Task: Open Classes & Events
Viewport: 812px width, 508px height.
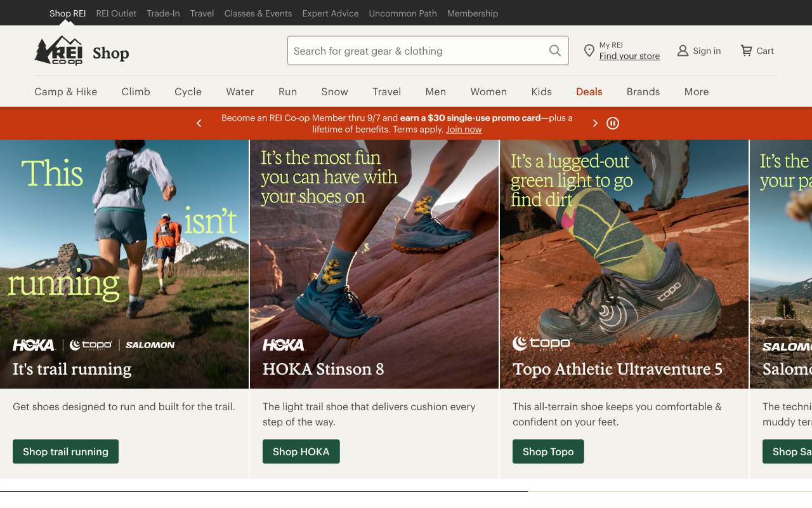Action: 258,13
